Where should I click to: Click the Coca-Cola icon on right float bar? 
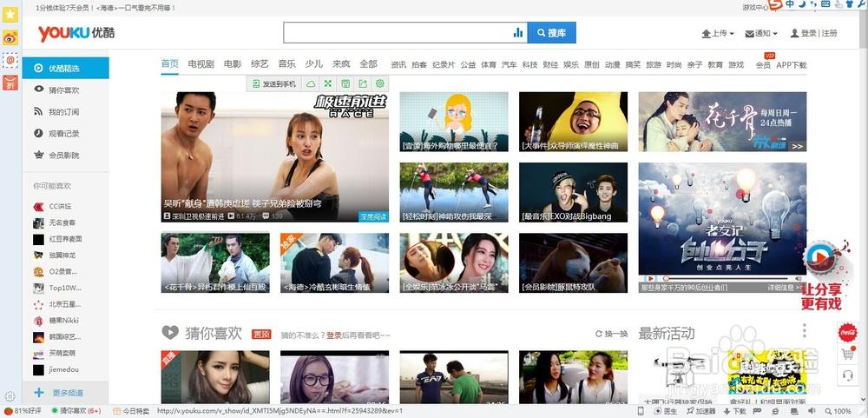pyautogui.click(x=847, y=333)
